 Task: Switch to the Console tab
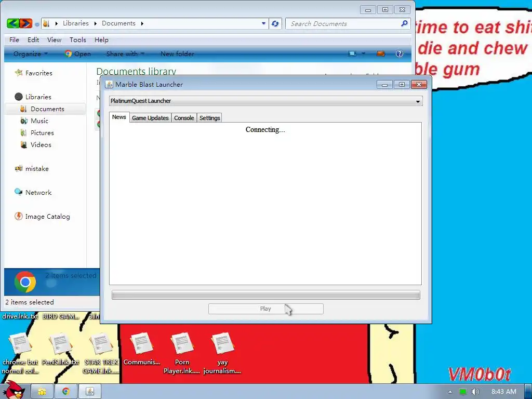(x=184, y=118)
